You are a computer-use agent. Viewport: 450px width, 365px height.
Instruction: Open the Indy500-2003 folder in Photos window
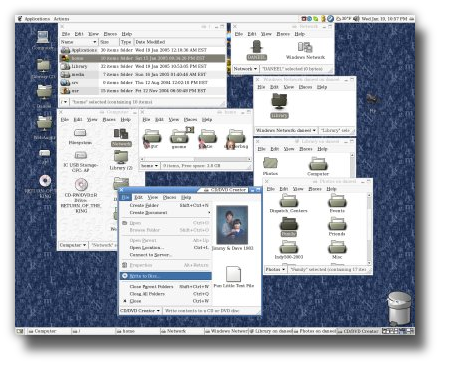click(x=289, y=250)
